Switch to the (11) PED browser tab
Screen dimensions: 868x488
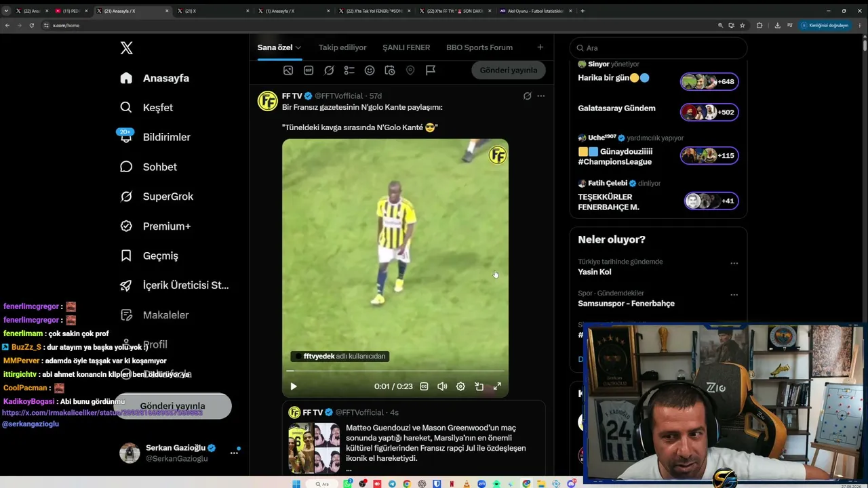pos(71,11)
